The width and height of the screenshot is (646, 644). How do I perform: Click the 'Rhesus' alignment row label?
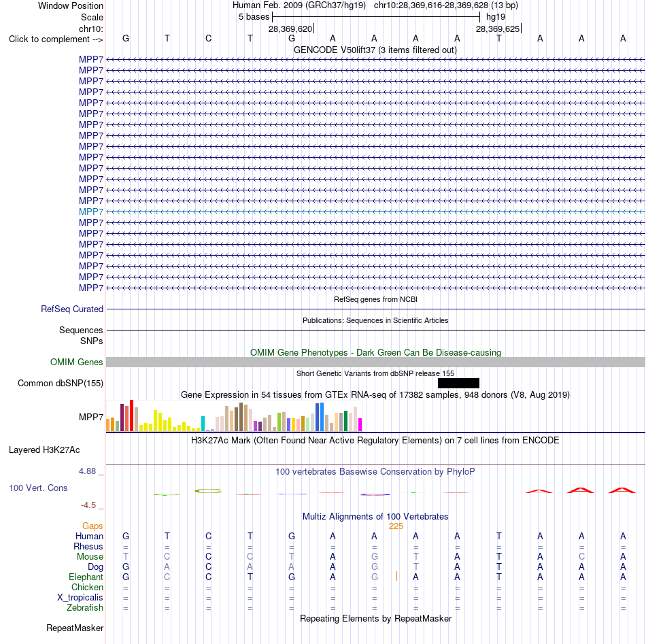88,546
